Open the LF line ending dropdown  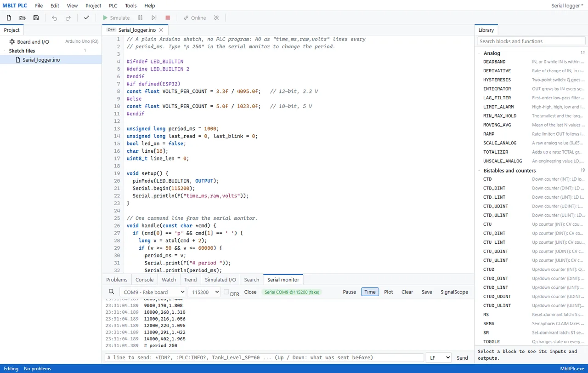[x=439, y=357]
